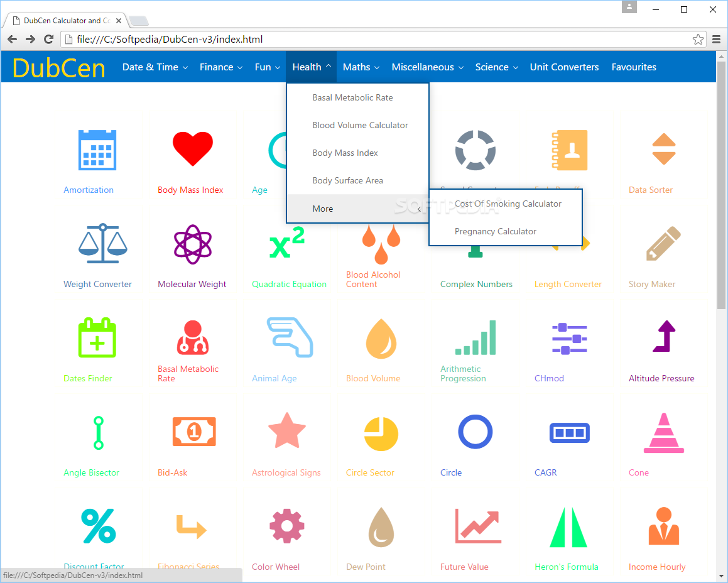Open the Story Maker pencil icon
The height and width of the screenshot is (583, 728).
pos(663,243)
